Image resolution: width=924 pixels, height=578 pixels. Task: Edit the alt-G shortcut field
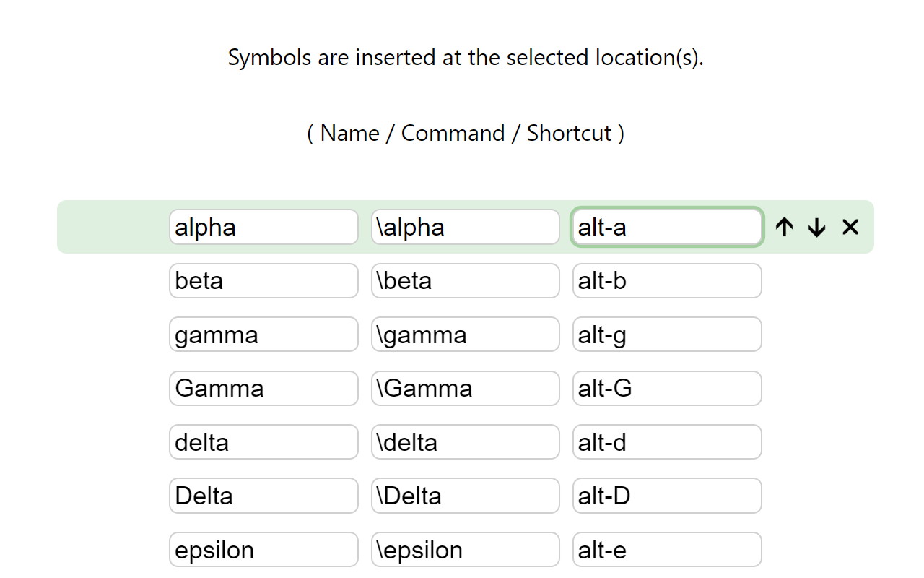tap(667, 389)
